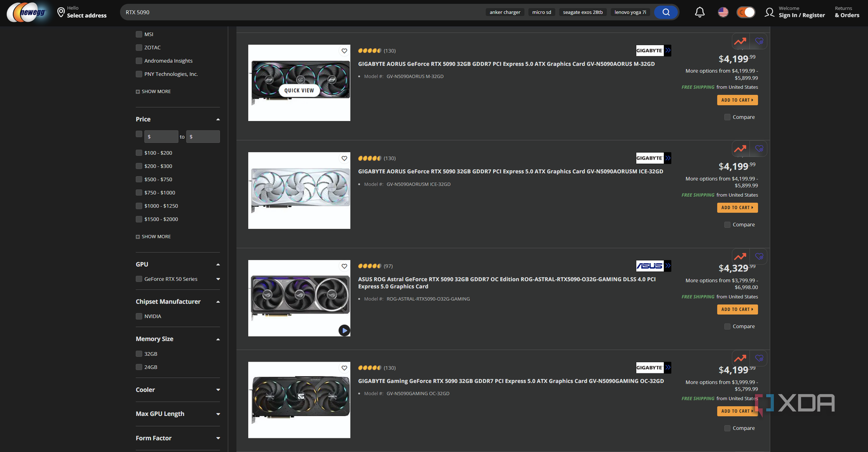Add AORUSM ICE-32GD to wishlist icon
The image size is (868, 452).
[x=759, y=149]
